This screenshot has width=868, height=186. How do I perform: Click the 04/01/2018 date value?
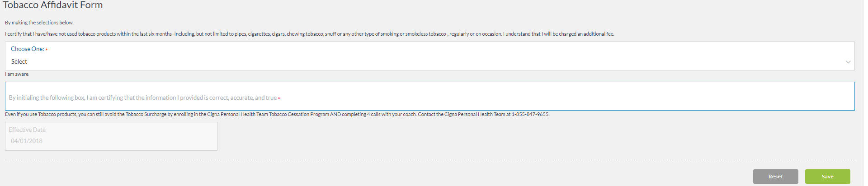click(x=27, y=141)
